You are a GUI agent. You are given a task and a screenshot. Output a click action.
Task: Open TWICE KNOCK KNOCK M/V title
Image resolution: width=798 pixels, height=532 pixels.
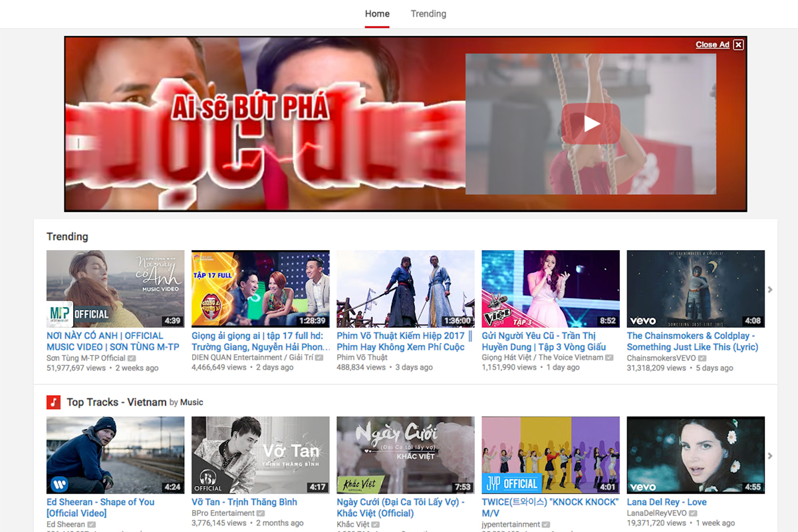coord(550,507)
